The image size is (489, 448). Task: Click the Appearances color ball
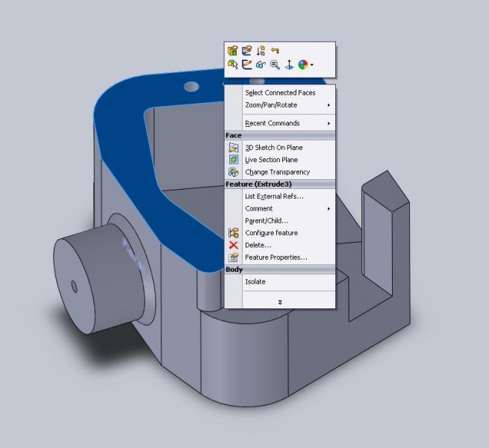[x=303, y=64]
